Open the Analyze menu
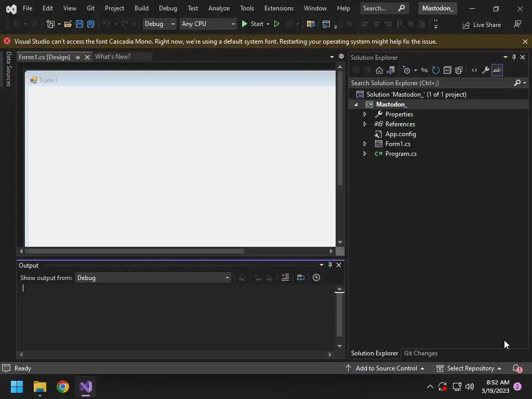 [x=219, y=8]
